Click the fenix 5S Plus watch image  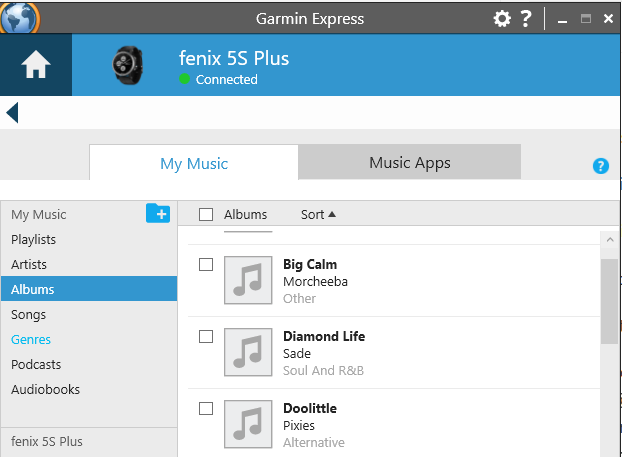click(x=128, y=67)
